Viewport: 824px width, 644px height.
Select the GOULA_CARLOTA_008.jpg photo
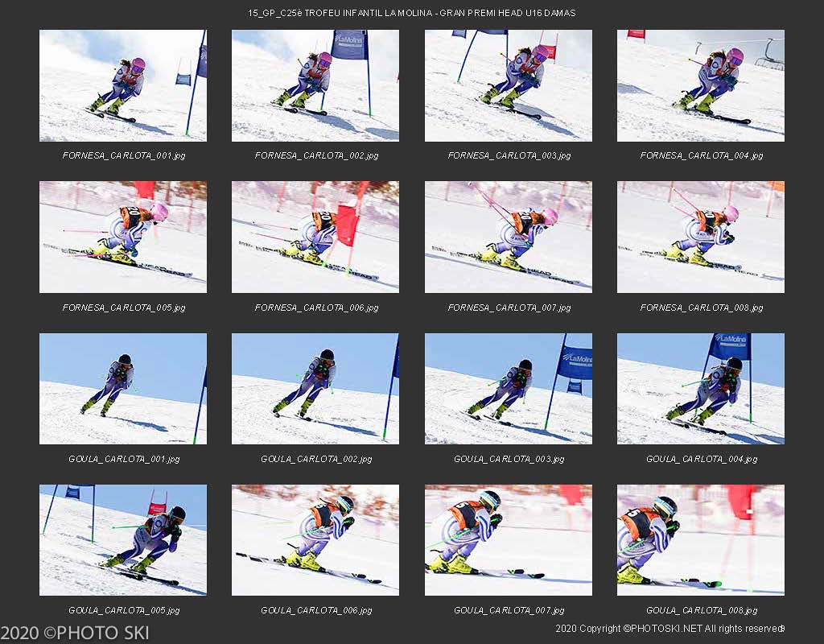(701, 540)
